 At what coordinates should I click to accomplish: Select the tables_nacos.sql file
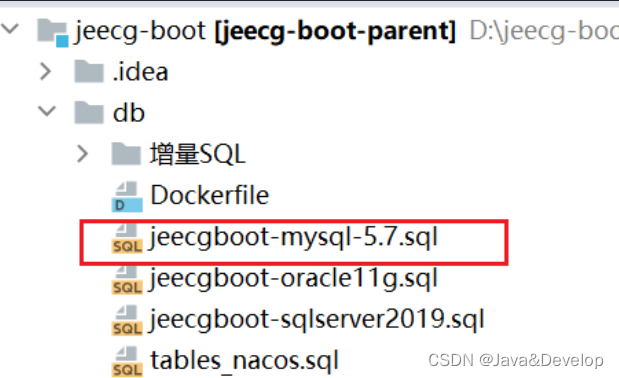244,361
